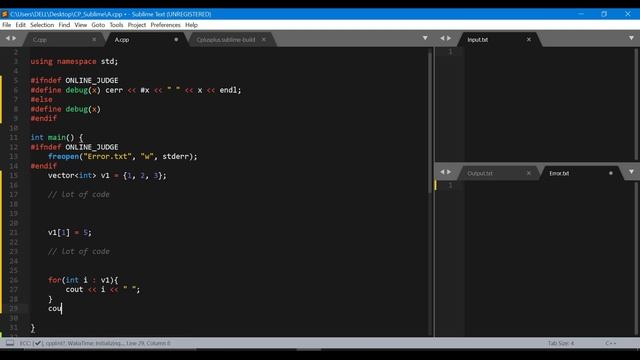This screenshot has width=640, height=360.
Task: Click the second '// lot of code' comment
Action: point(79,251)
